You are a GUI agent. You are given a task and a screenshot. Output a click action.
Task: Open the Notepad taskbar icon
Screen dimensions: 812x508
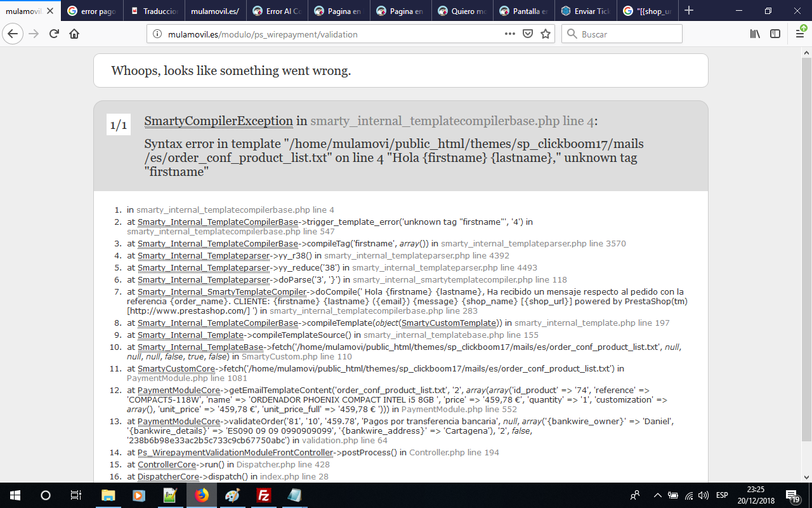point(295,495)
